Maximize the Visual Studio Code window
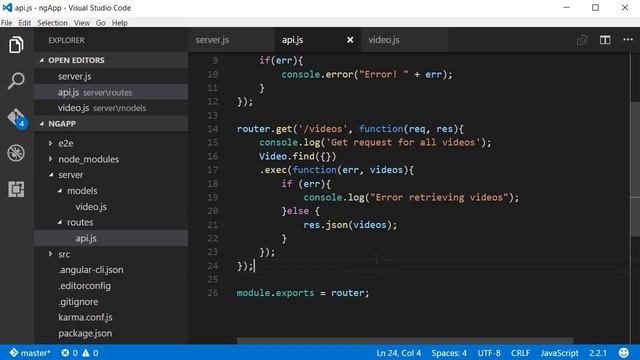 pyautogui.click(x=596, y=7)
